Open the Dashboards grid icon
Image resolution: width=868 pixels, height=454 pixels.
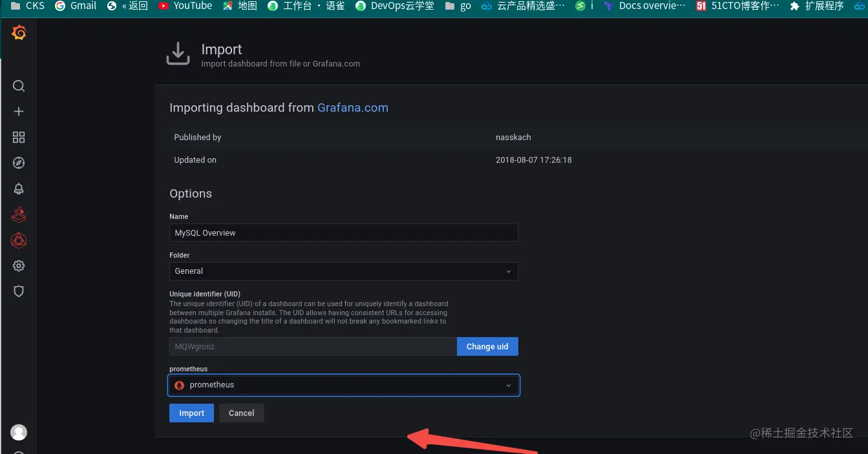pos(19,137)
